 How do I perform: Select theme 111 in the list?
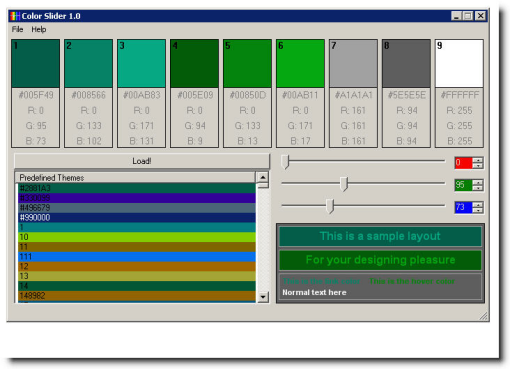point(137,256)
